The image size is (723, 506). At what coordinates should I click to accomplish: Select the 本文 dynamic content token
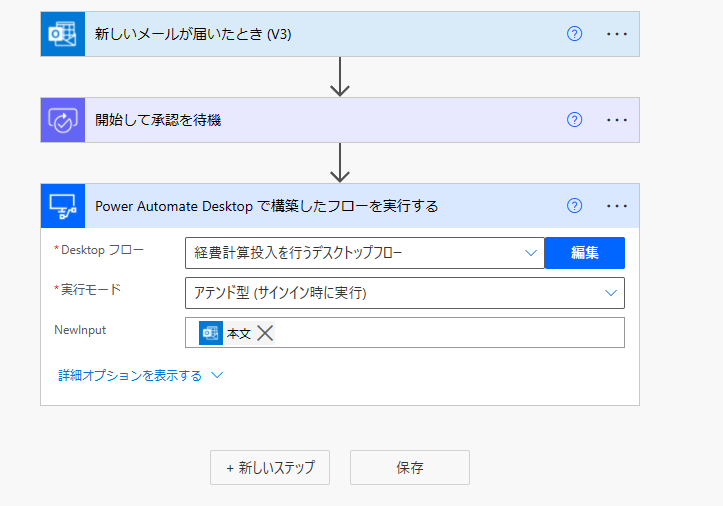pos(238,333)
